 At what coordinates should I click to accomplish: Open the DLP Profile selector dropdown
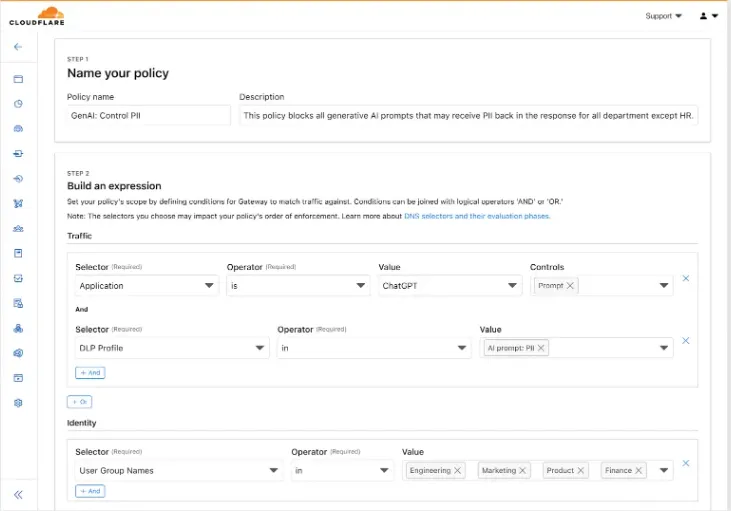(x=172, y=348)
